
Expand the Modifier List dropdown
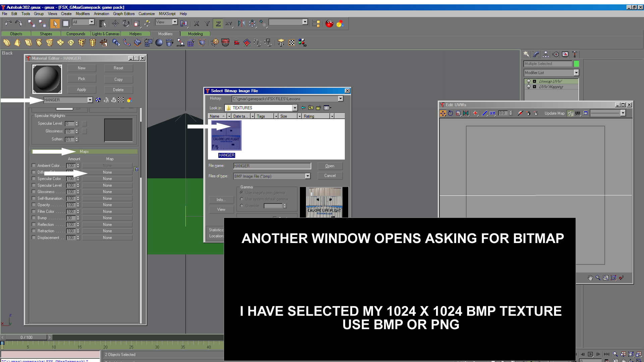click(576, 73)
